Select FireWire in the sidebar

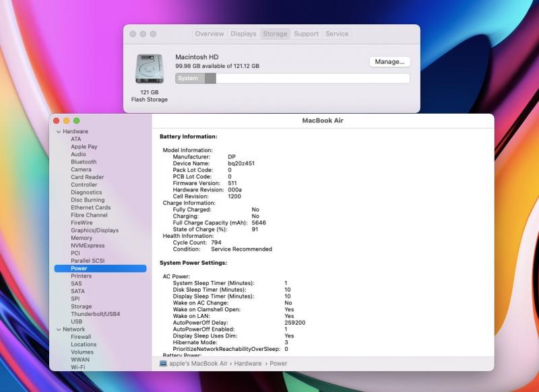[x=82, y=223]
